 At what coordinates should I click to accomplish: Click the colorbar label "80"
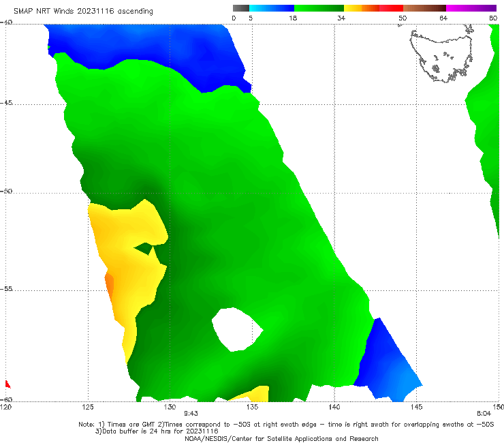(493, 18)
